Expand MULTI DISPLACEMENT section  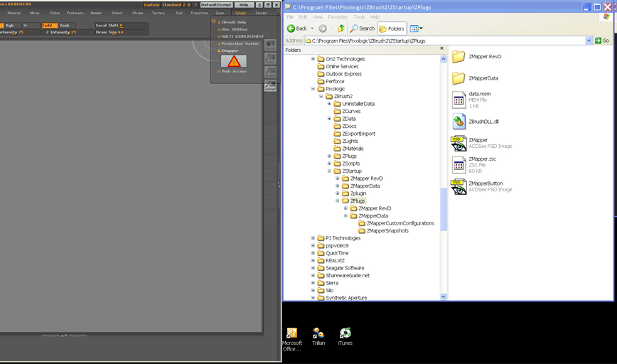coord(241,36)
